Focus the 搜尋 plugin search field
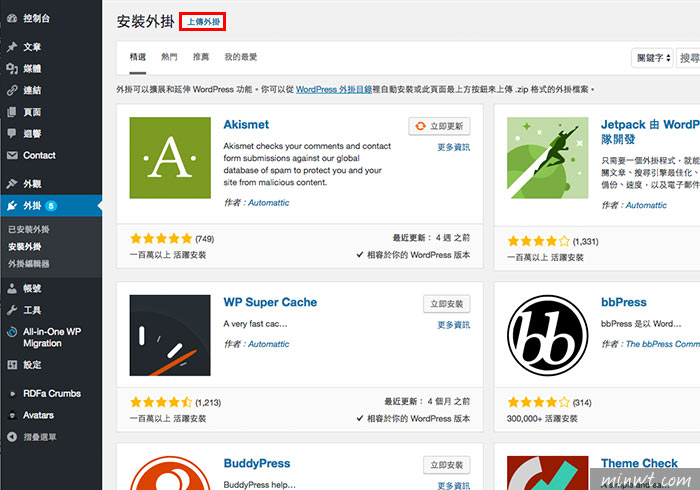This screenshot has height=490, width=700. pyautogui.click(x=688, y=58)
